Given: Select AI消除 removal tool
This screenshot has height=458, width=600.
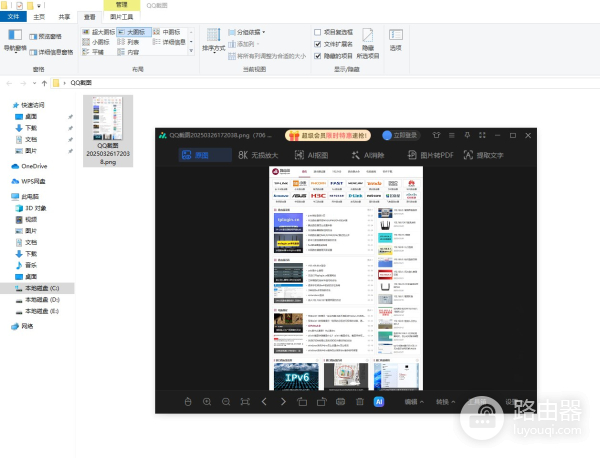Looking at the screenshot, I should coord(368,155).
